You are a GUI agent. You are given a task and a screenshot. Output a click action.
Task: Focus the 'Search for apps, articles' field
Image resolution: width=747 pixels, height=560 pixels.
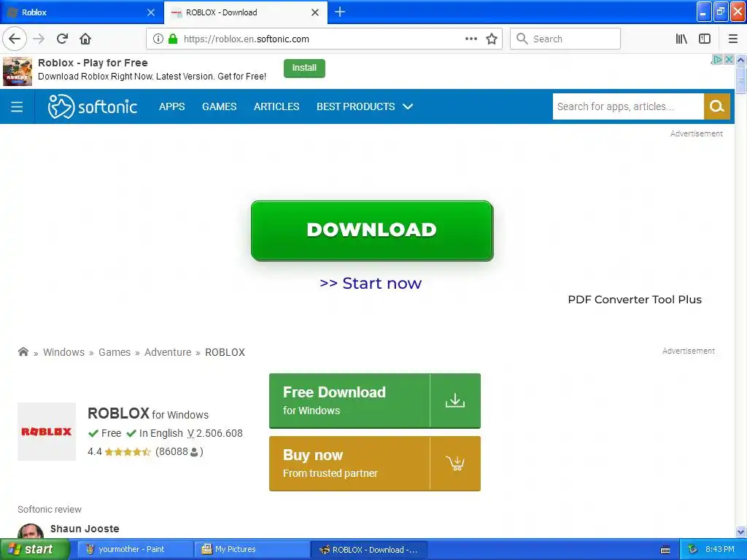coord(628,106)
